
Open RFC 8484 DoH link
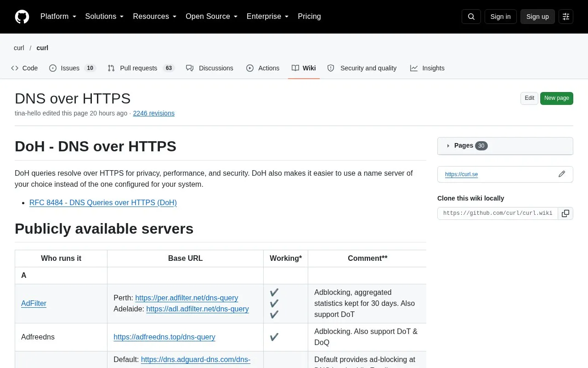[103, 202]
